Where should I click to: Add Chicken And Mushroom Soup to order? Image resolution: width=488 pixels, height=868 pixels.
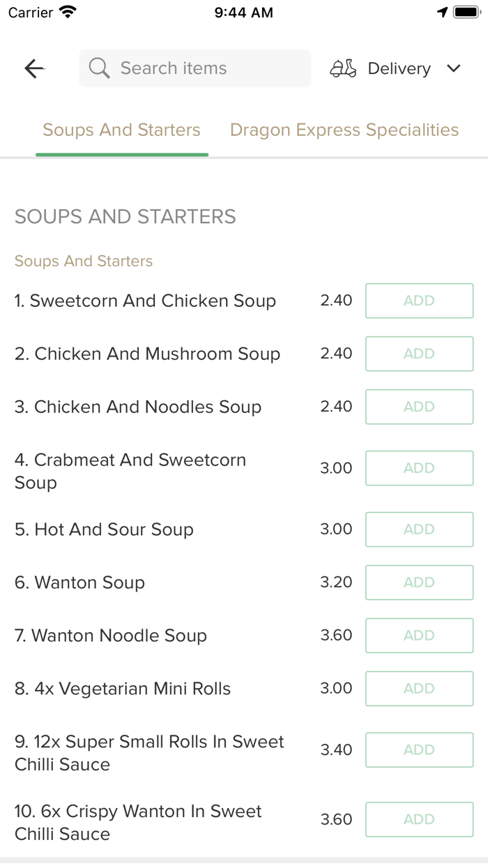(419, 354)
